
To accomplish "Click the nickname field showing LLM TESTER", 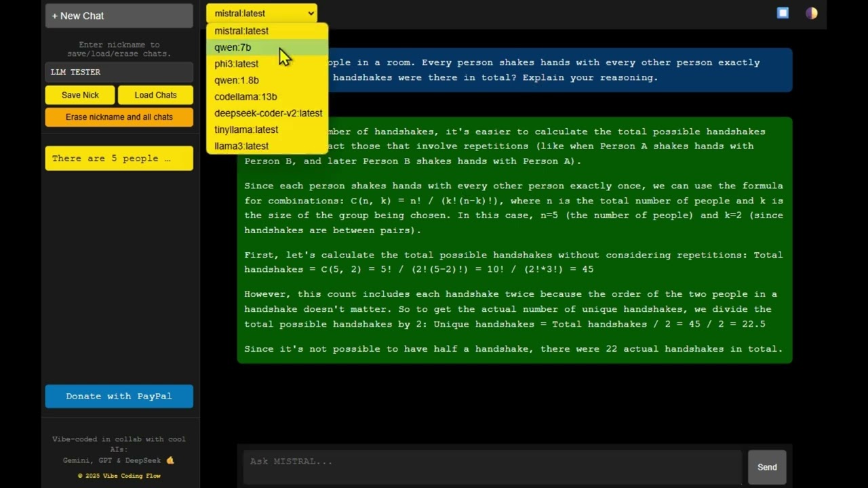I will [119, 72].
